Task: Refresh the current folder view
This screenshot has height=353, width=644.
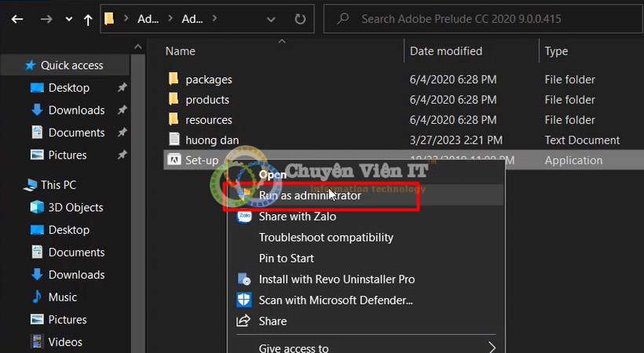Action: pos(300,18)
